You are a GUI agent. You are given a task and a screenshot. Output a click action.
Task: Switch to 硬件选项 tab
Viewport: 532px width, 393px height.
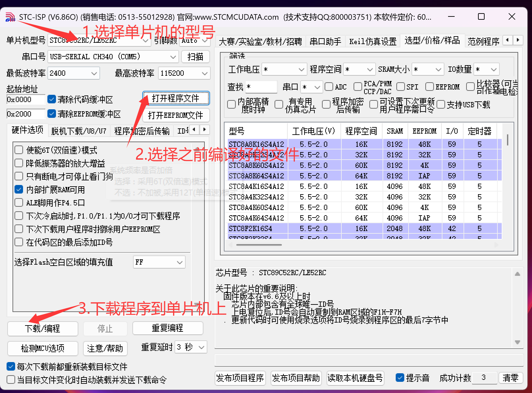coord(27,130)
